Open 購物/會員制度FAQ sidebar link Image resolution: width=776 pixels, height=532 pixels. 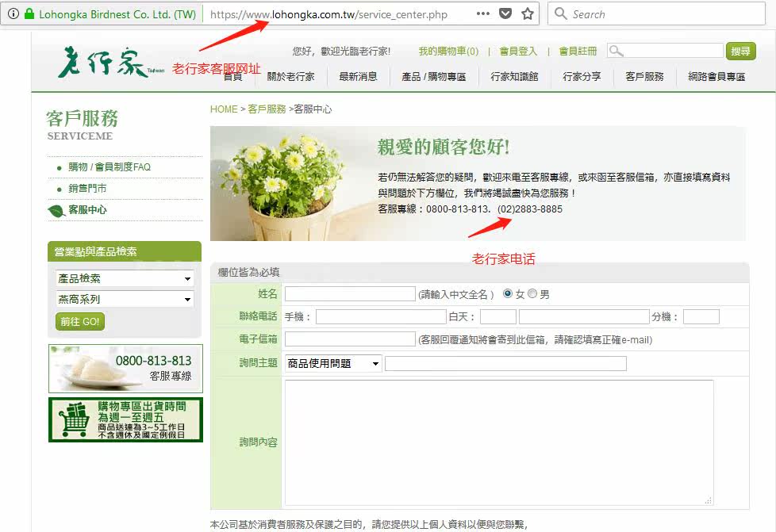(109, 167)
